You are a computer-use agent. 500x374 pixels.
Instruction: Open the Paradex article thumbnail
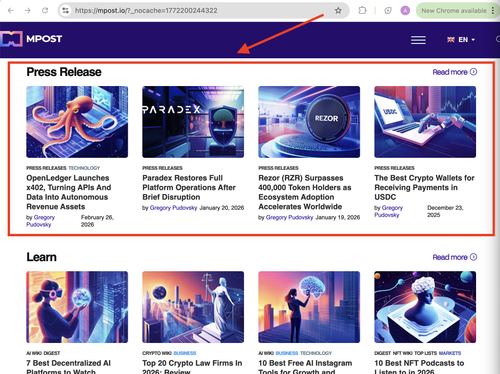pos(193,122)
